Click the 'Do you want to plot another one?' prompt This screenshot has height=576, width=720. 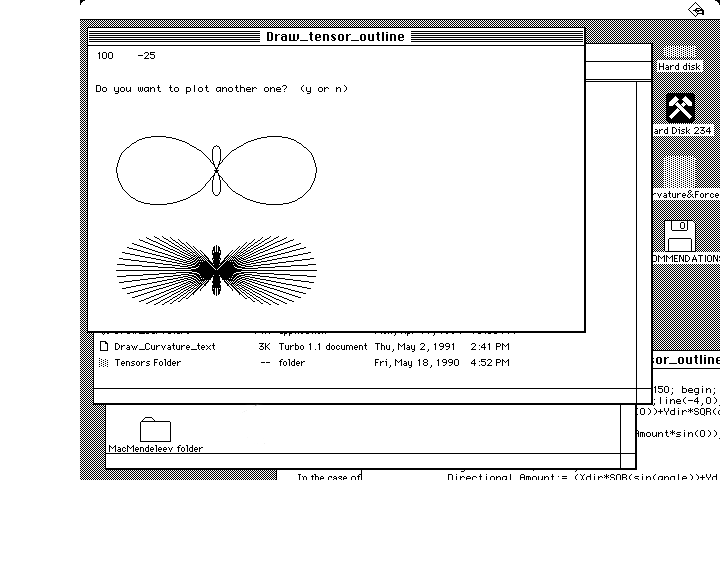click(x=222, y=89)
